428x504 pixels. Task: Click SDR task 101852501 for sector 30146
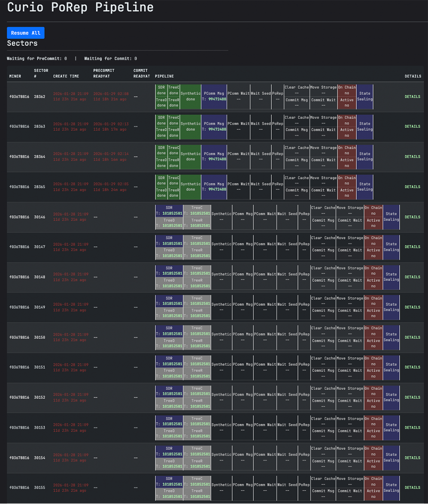172,214
